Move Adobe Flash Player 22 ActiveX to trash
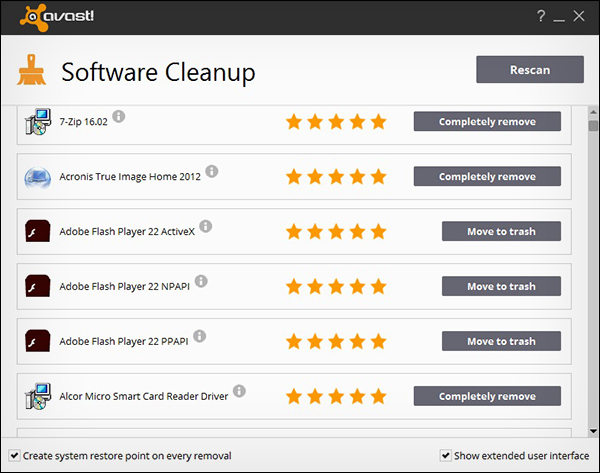 [x=501, y=231]
